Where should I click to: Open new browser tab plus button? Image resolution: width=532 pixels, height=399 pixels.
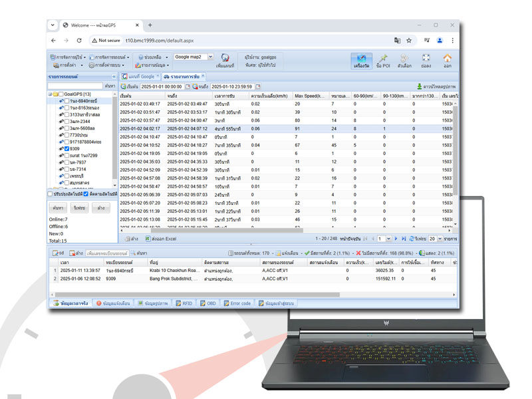(x=150, y=25)
